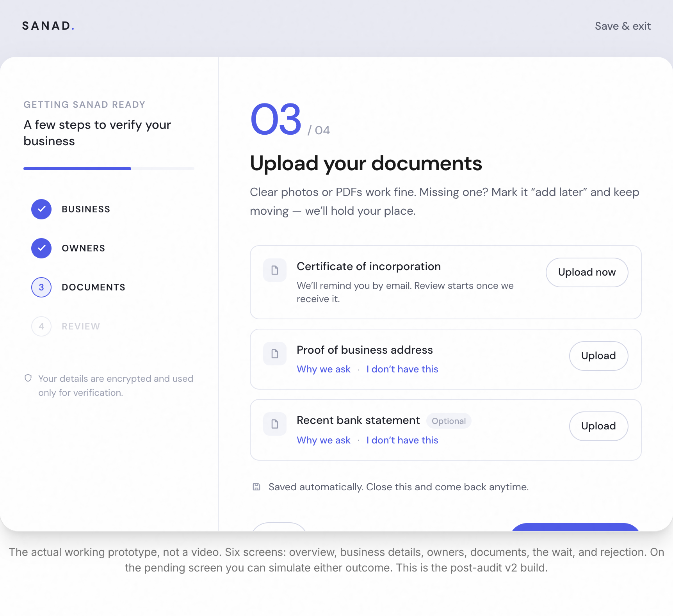Viewport: 673px width, 616px height.
Task: Select the completed Owners step checkmark
Action: [x=41, y=248]
